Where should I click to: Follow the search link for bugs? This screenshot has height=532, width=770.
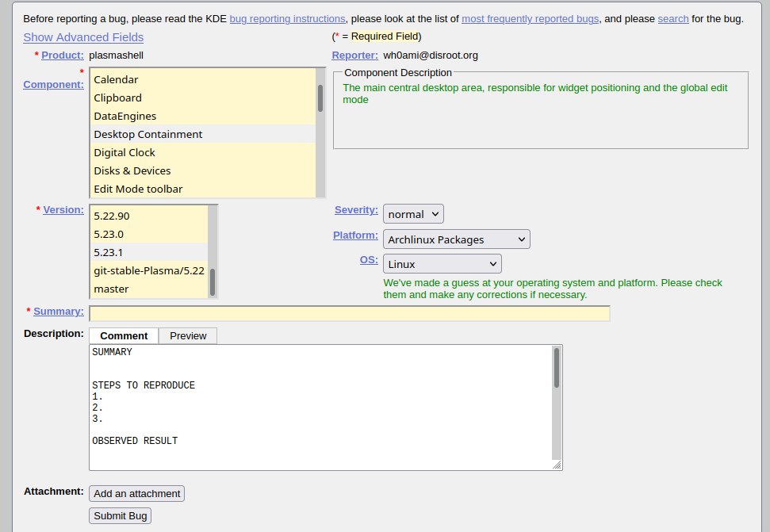pos(672,19)
